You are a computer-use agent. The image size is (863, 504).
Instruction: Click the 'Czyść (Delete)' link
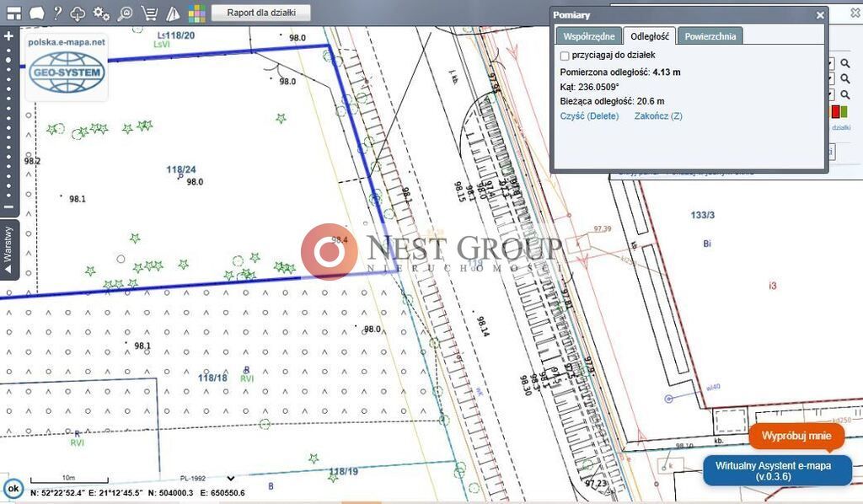[x=589, y=116]
